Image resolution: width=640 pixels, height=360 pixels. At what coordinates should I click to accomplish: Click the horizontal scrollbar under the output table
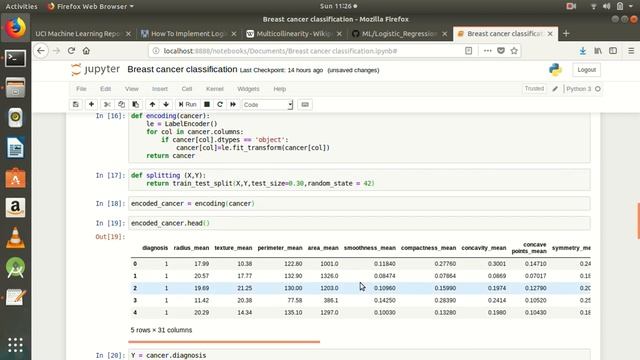click(224, 342)
